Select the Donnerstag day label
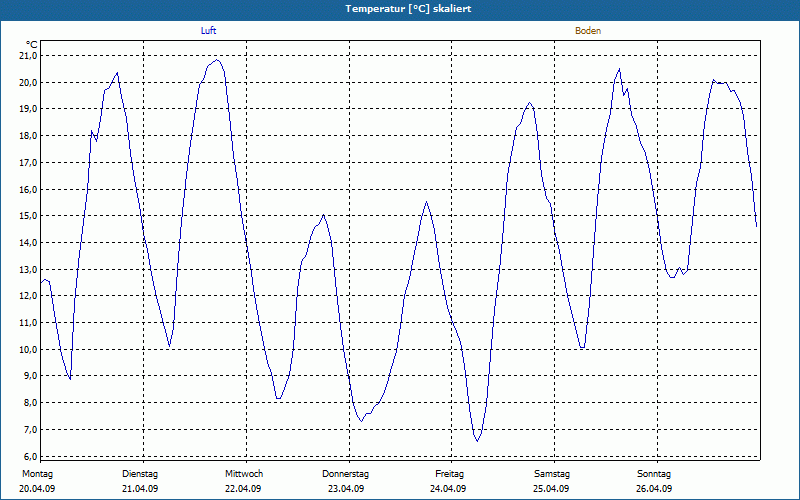The width and height of the screenshot is (800, 500). tap(345, 474)
